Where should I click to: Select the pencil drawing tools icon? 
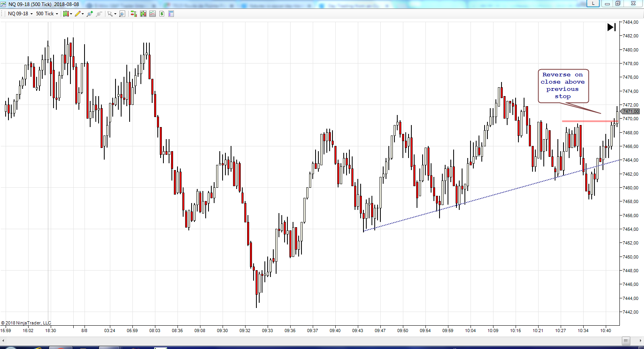tap(78, 14)
